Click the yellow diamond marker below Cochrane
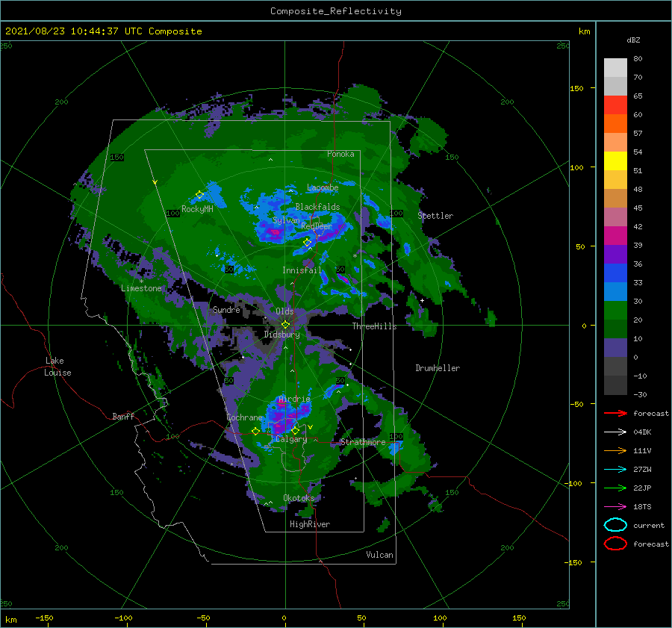672x628 pixels. (255, 432)
